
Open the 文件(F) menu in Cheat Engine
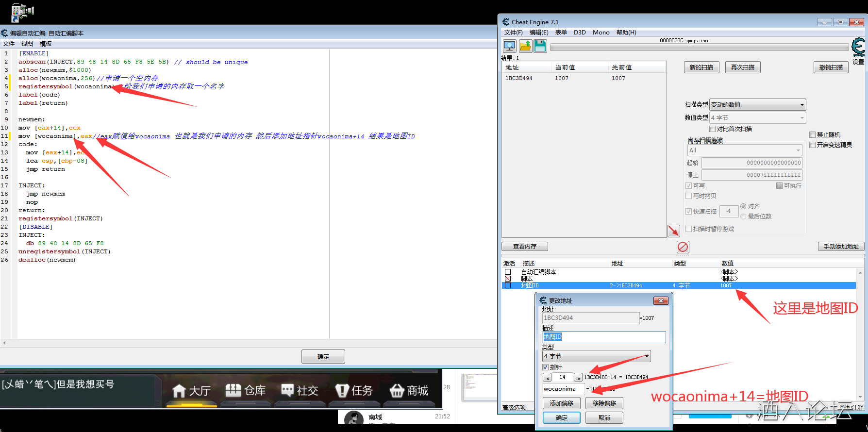514,33
